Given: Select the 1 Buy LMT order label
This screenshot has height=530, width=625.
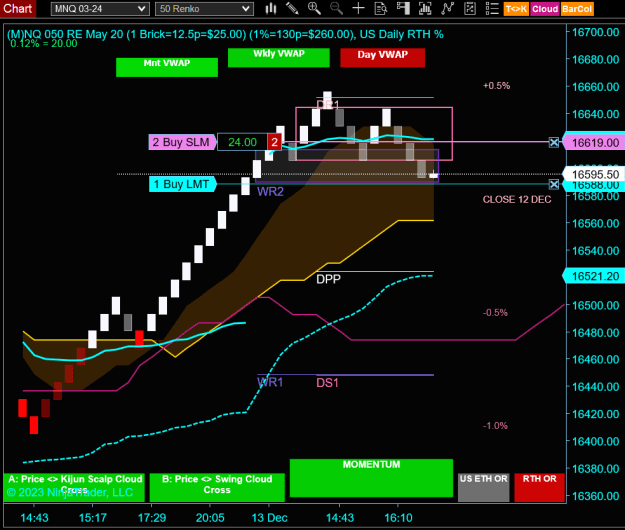Looking at the screenshot, I should (183, 184).
